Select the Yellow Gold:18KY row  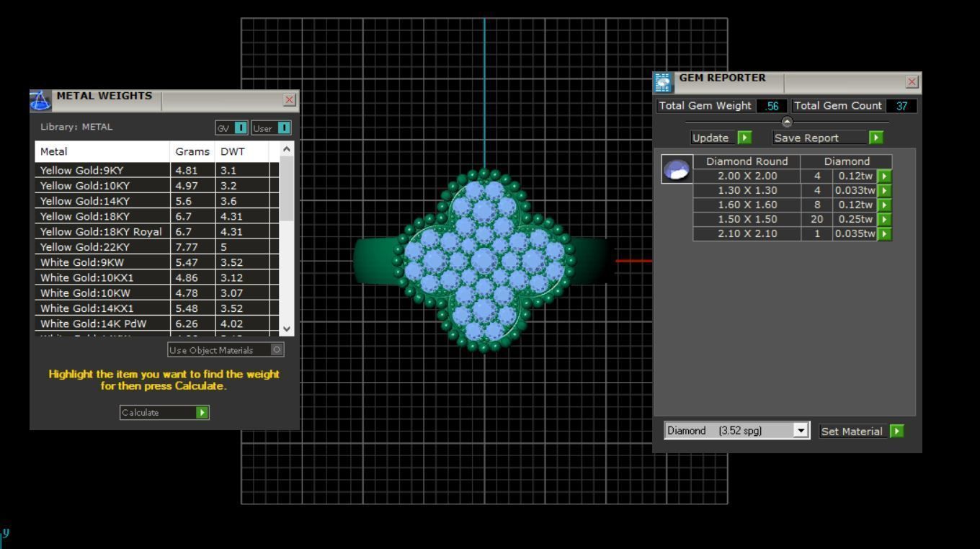click(x=157, y=216)
